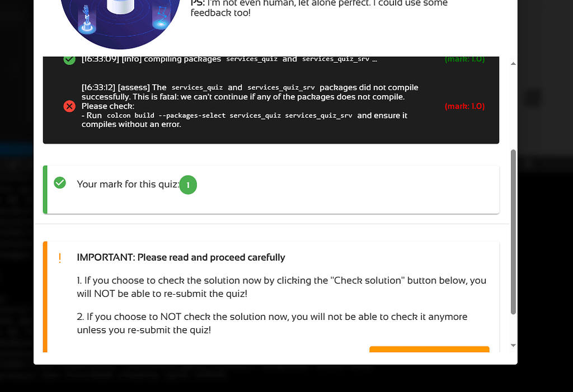The height and width of the screenshot is (392, 573).
Task: Click the modal scrollbar down arrow
Action: click(x=513, y=345)
